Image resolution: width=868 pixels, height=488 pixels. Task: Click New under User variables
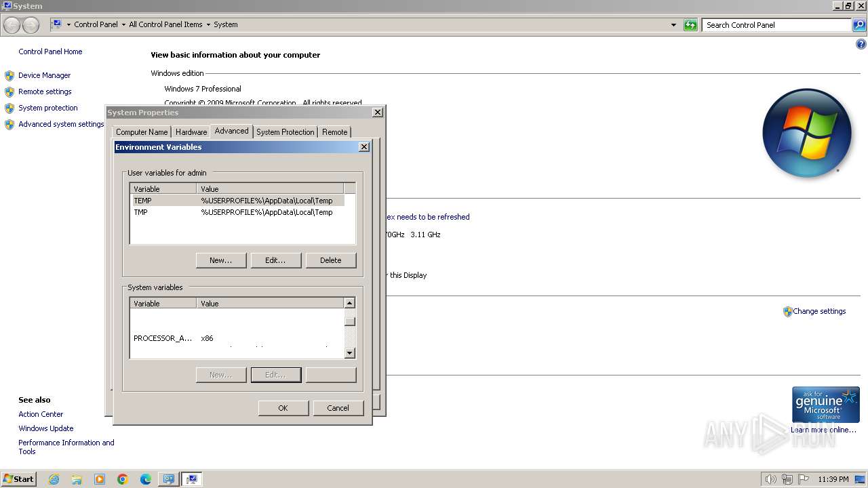(221, 260)
